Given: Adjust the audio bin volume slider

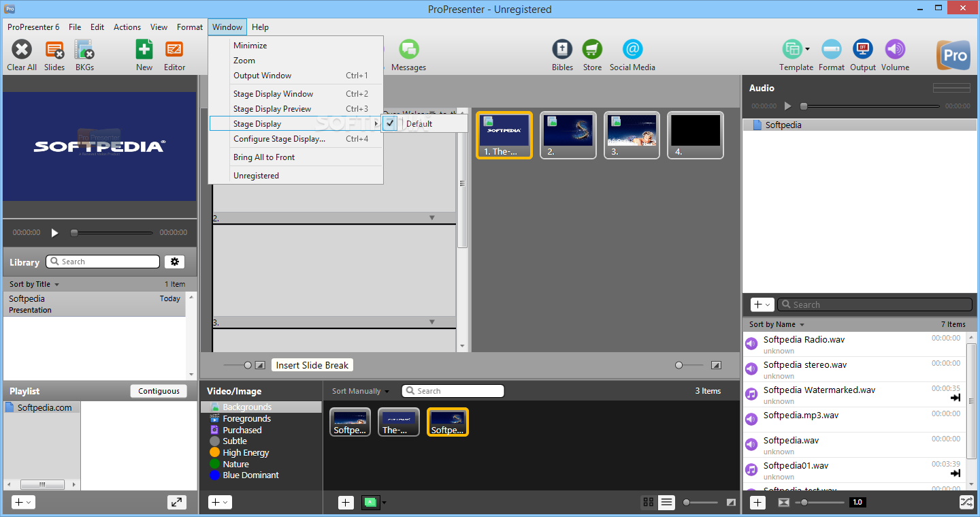Looking at the screenshot, I should (x=820, y=502).
